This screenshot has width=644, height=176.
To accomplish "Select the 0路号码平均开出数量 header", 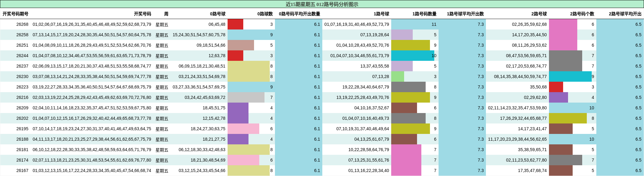I will pyautogui.click(x=300, y=14).
